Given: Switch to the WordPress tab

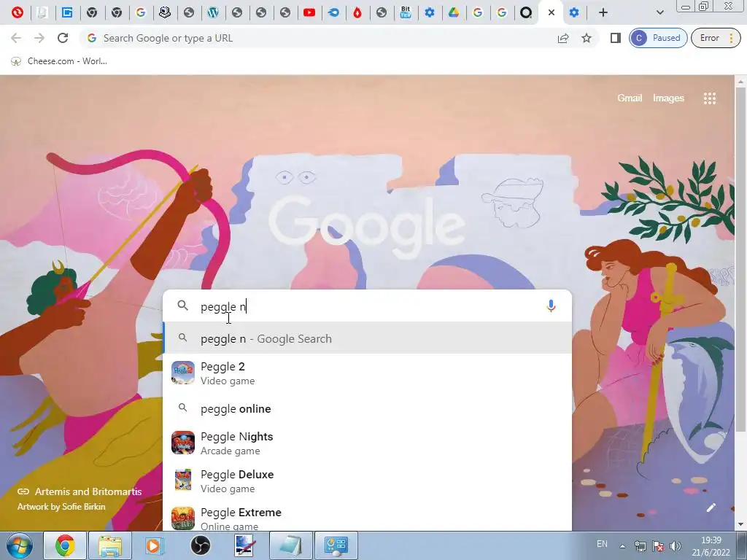Looking at the screenshot, I should coord(213,13).
